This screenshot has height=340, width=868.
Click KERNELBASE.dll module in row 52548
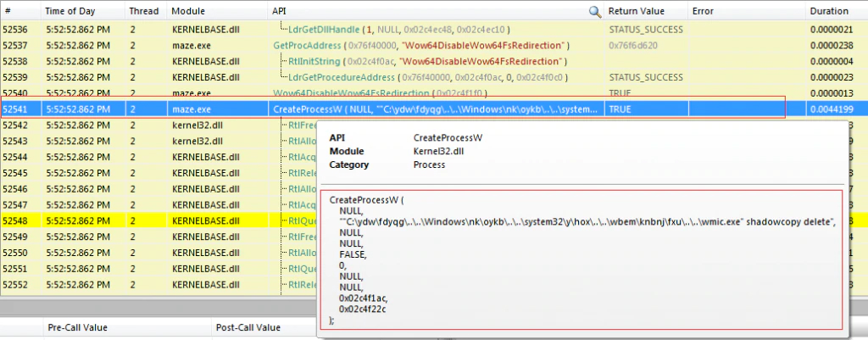tap(205, 221)
